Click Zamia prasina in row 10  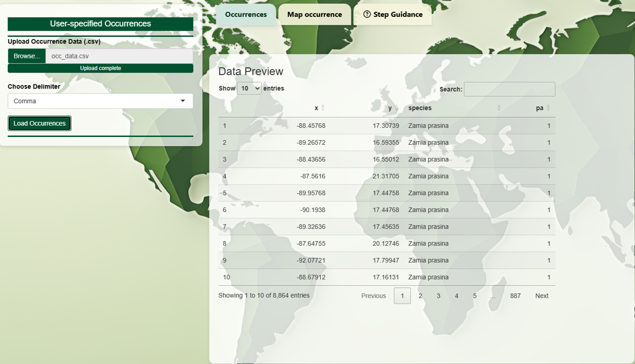tap(428, 278)
